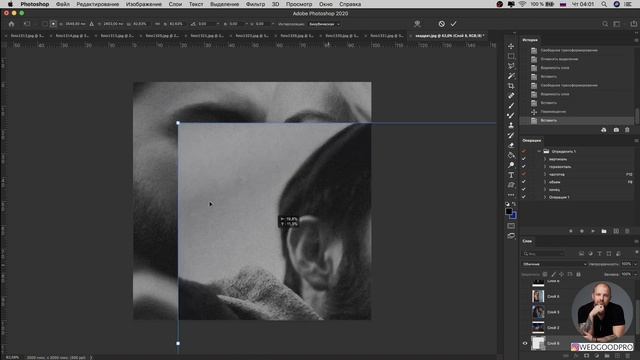
Task: Toggle the aspect ratio link between width and height
Action: point(158,24)
